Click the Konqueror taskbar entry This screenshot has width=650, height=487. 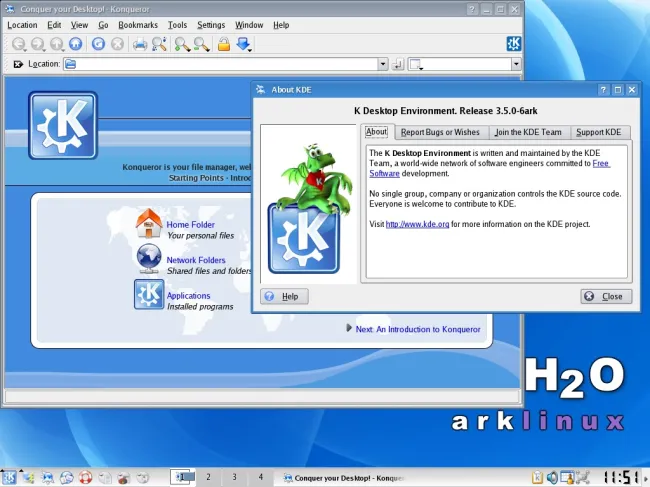point(343,478)
